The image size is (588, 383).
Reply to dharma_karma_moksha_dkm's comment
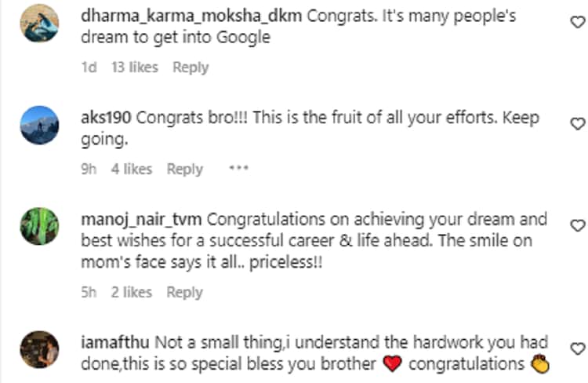point(190,67)
